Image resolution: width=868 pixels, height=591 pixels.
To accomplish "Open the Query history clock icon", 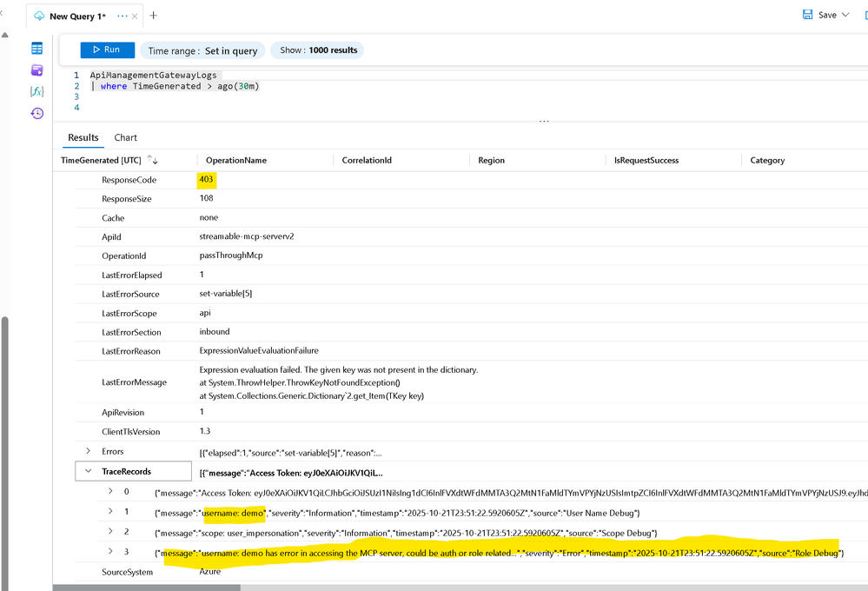I will 37,114.
